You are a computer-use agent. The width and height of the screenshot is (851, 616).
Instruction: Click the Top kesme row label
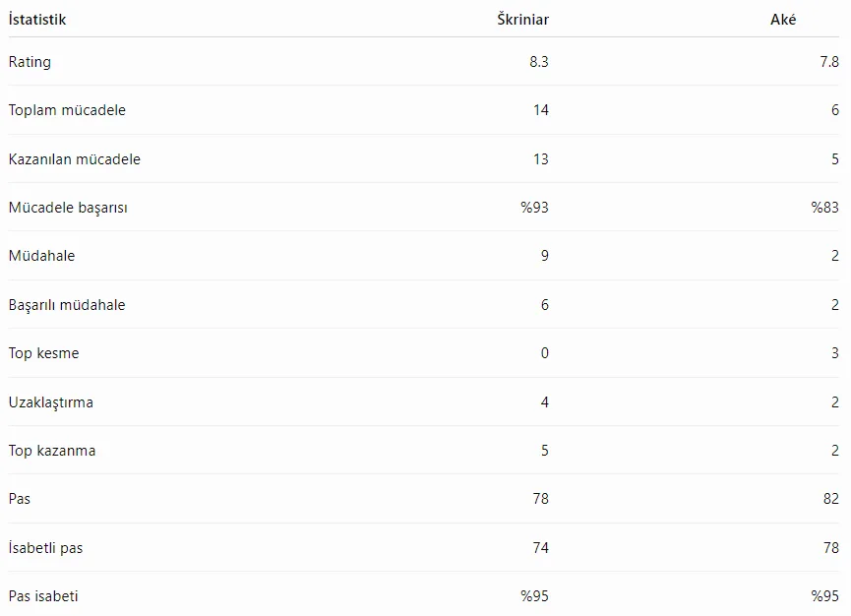click(44, 353)
